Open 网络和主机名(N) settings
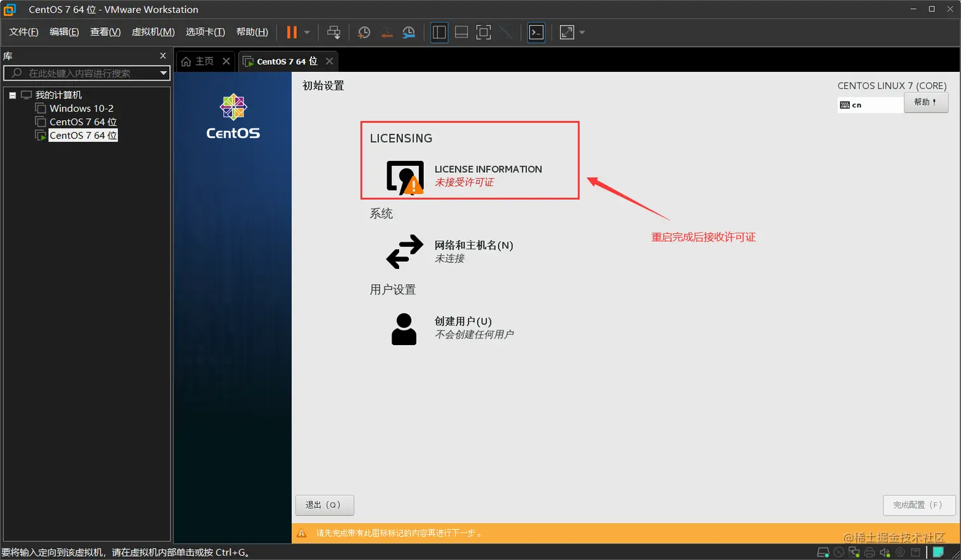The width and height of the screenshot is (961, 560). [x=474, y=245]
